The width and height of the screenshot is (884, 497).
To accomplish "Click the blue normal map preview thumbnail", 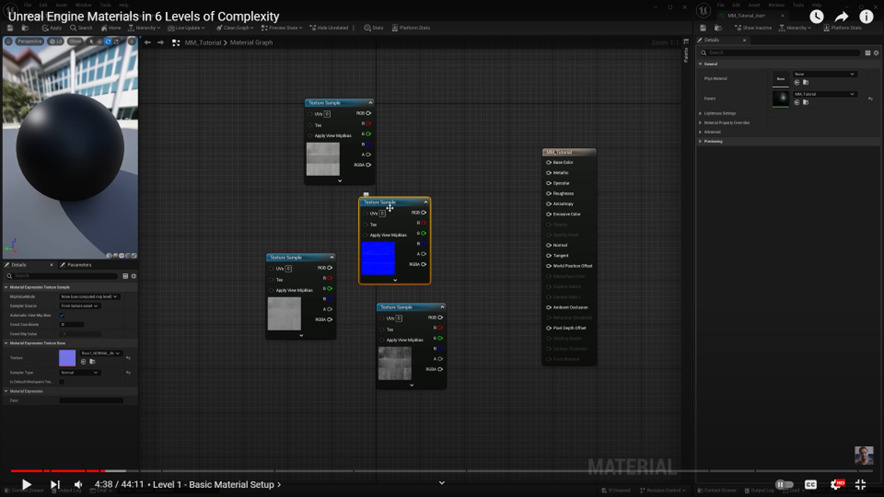I will coord(378,258).
